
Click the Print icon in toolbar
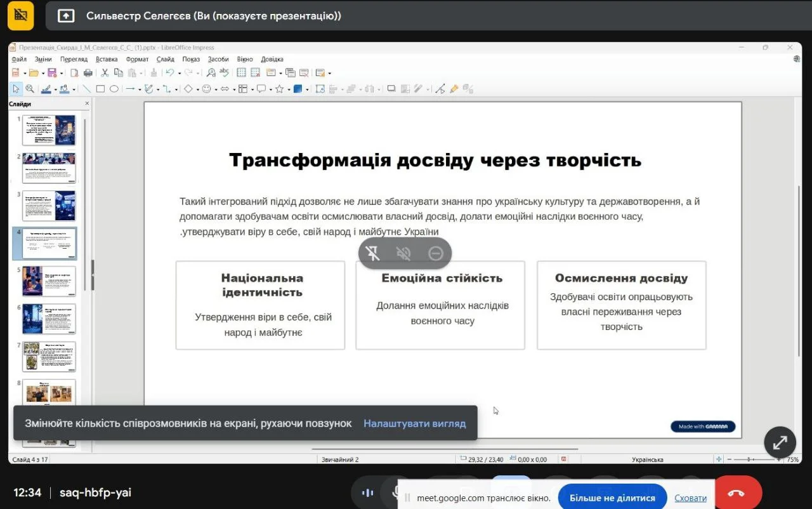click(88, 73)
